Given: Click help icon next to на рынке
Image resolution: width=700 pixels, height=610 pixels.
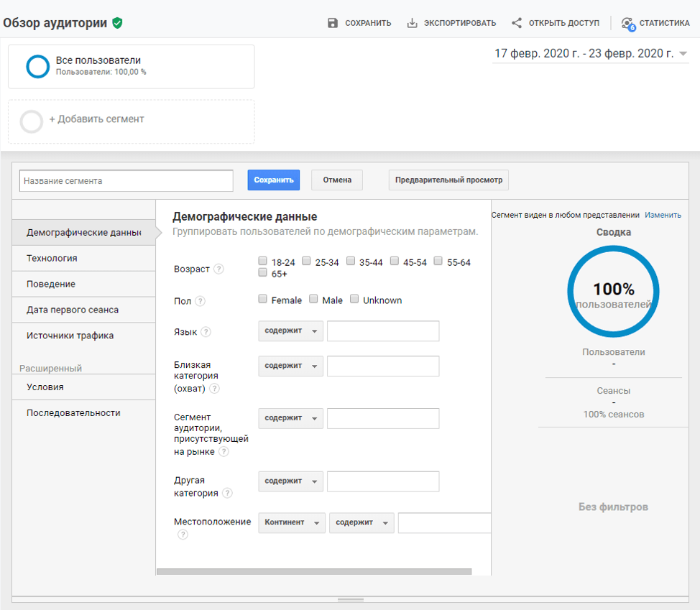Looking at the screenshot, I should (224, 452).
